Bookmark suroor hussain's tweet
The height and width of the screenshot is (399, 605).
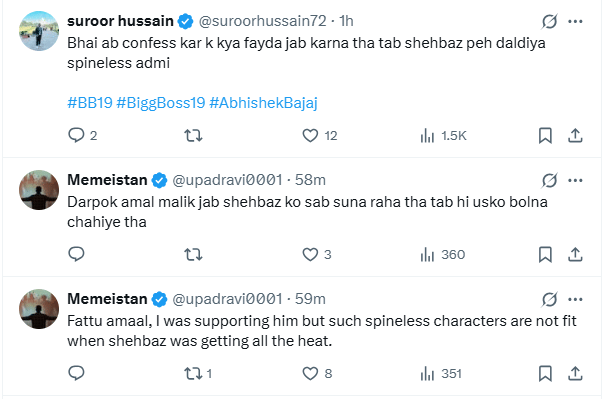click(x=545, y=135)
